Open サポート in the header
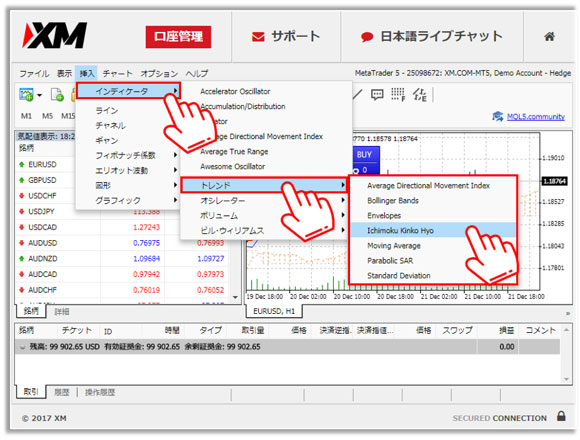This screenshot has height=440, width=580. tap(285, 36)
